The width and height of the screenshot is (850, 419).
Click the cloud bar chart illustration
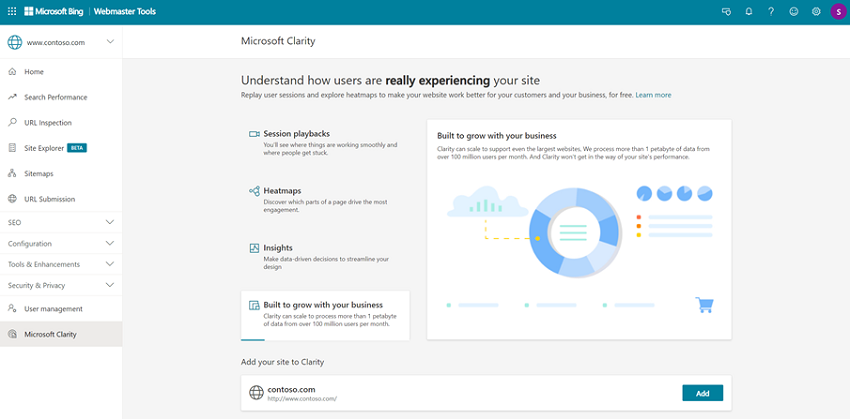(x=487, y=202)
